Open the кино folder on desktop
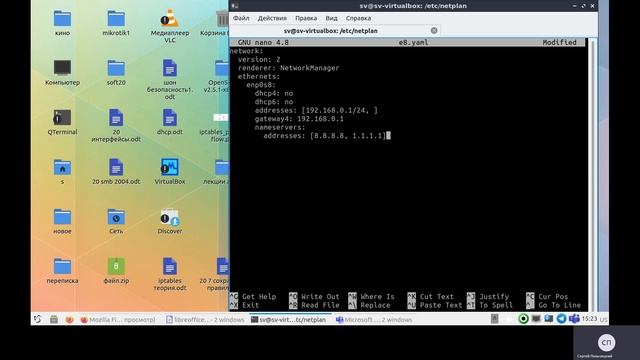Image resolution: width=640 pixels, height=360 pixels. click(62, 19)
